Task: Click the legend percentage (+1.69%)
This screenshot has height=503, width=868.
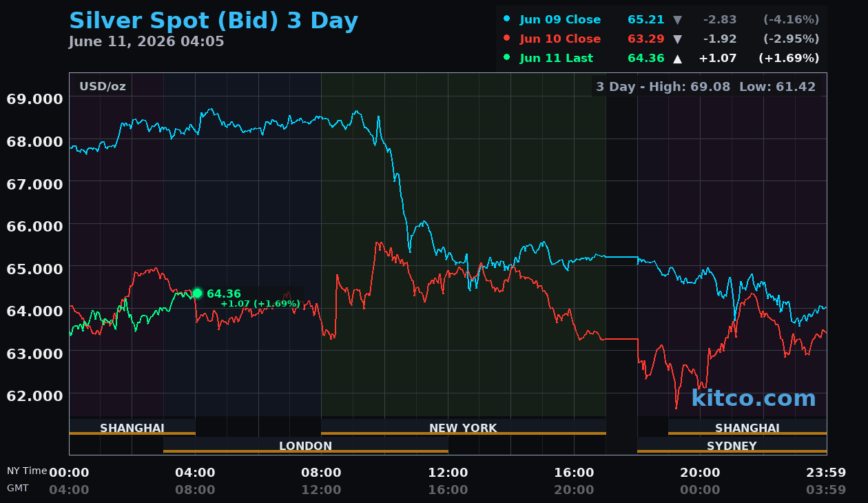Action: (789, 59)
